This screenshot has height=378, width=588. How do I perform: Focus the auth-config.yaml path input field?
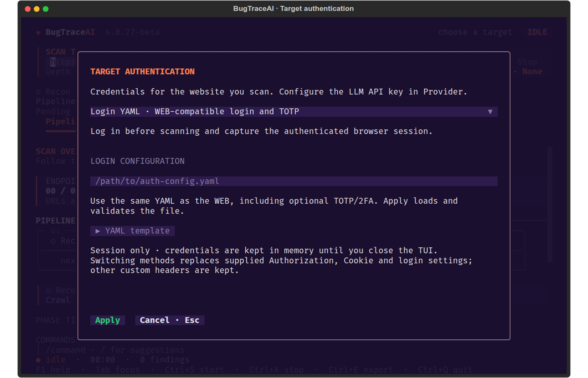tap(294, 181)
